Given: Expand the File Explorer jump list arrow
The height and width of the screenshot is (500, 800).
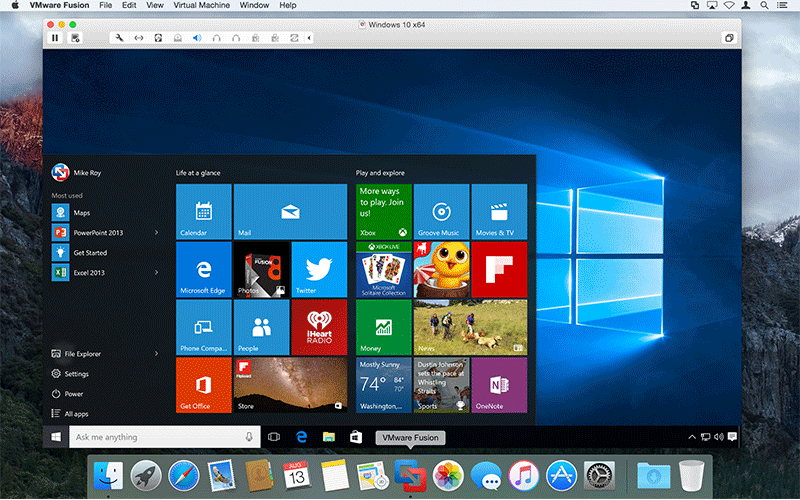Looking at the screenshot, I should coord(156,354).
